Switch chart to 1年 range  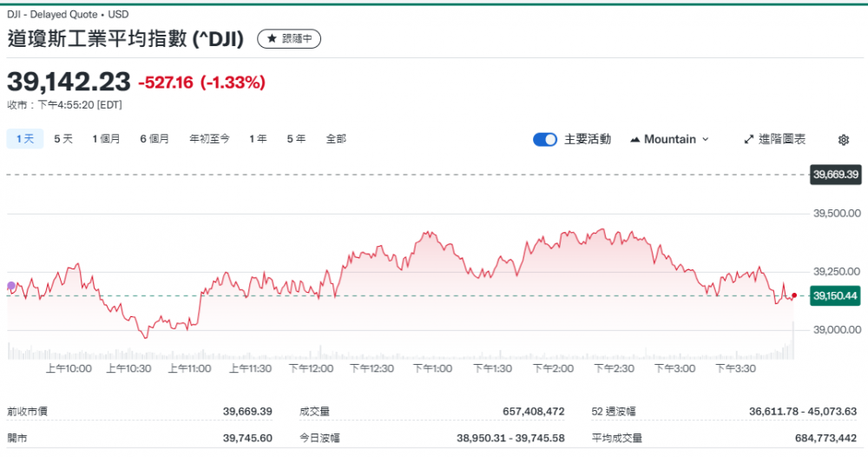(x=258, y=139)
